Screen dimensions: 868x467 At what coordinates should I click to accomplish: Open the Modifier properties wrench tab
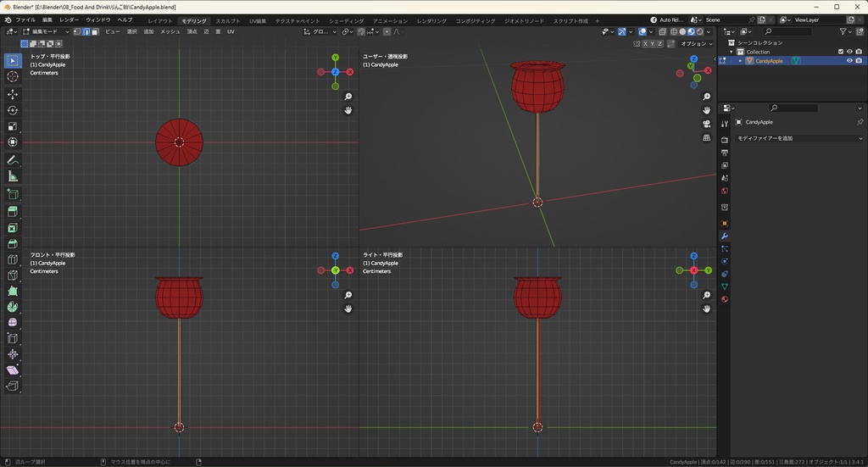pyautogui.click(x=725, y=236)
